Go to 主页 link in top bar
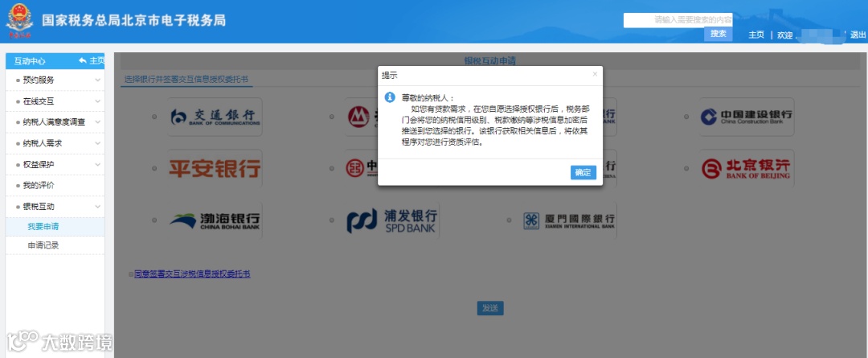The width and height of the screenshot is (868, 358). 756,35
